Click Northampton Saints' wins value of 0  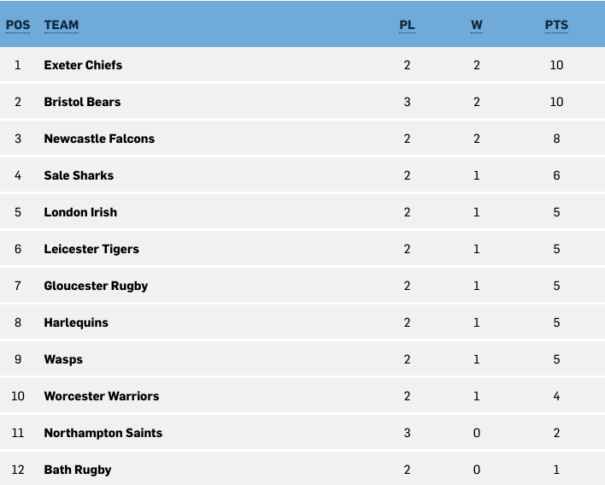477,433
